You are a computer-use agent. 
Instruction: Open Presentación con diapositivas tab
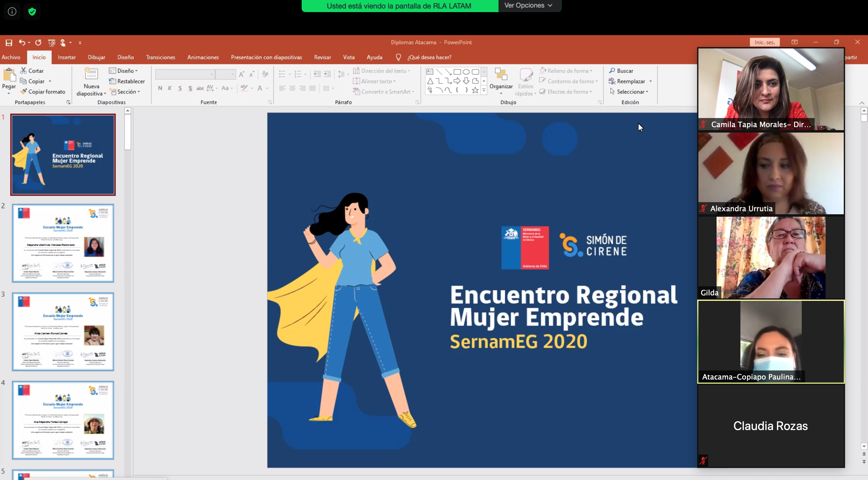pyautogui.click(x=266, y=57)
